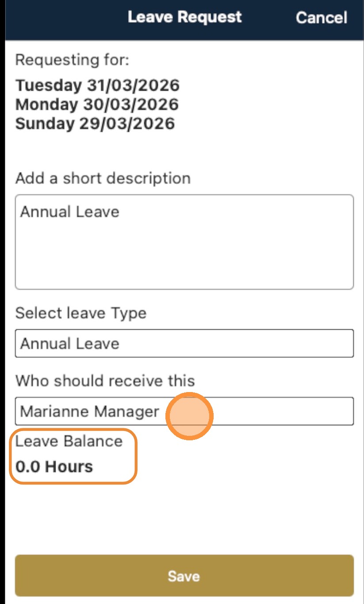This screenshot has width=364, height=604.
Task: Tap the orange circle tap indicator
Action: [190, 416]
